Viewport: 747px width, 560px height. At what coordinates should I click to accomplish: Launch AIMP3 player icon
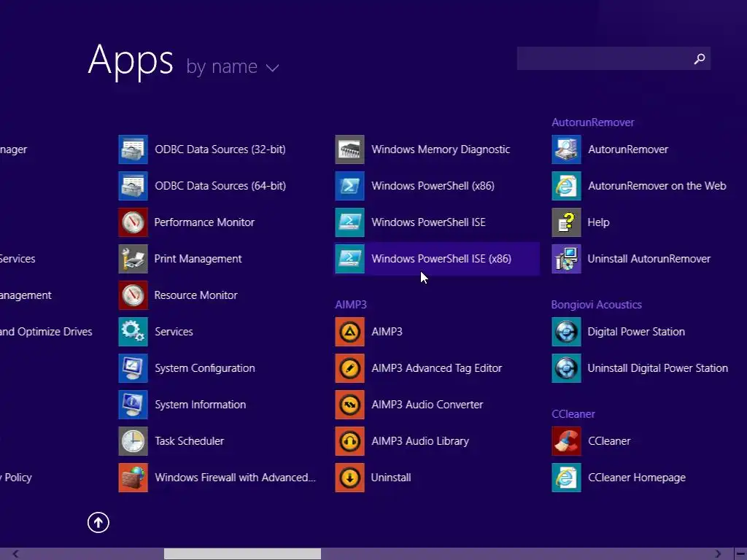[x=349, y=332]
